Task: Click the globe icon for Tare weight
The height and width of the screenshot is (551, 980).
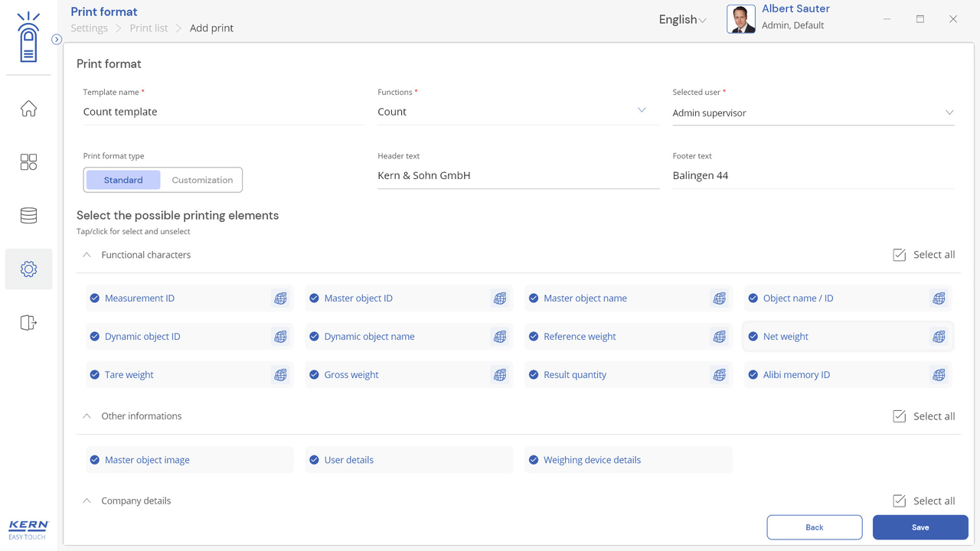Action: coord(280,375)
